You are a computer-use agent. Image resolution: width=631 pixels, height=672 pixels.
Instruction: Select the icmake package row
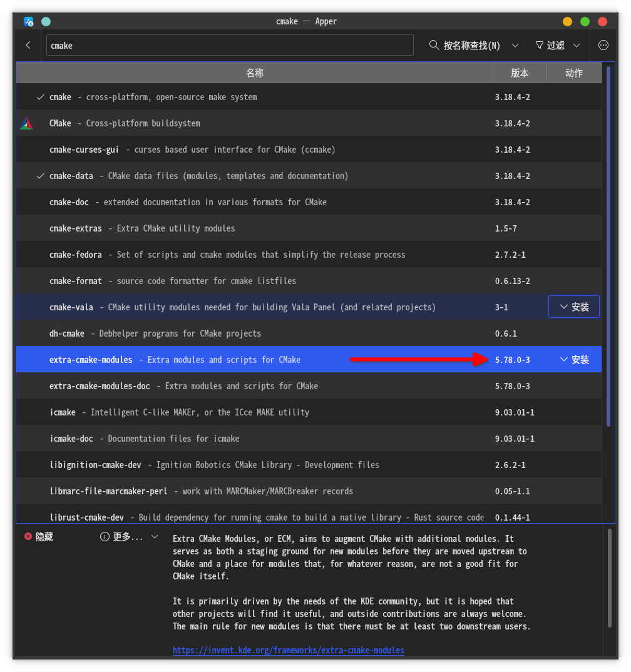(x=309, y=412)
